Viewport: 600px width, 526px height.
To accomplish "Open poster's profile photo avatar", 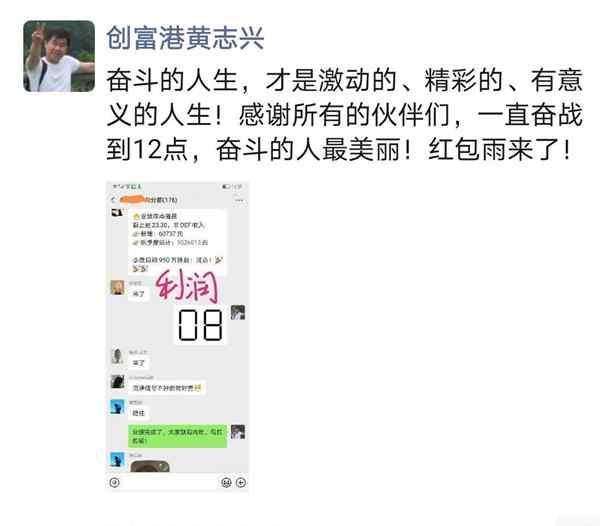I will point(59,56).
